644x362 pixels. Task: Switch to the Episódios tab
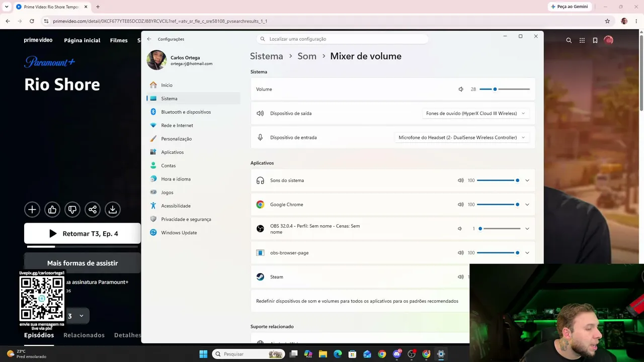tap(39, 335)
